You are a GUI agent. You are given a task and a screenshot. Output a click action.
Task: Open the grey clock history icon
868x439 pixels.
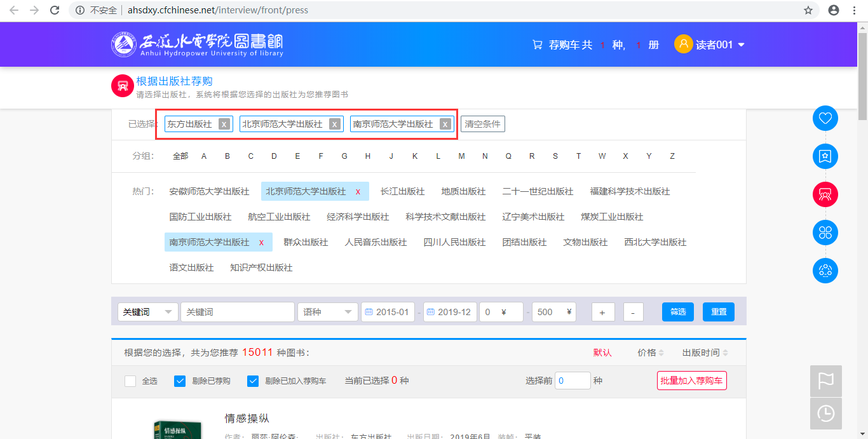pyautogui.click(x=825, y=414)
